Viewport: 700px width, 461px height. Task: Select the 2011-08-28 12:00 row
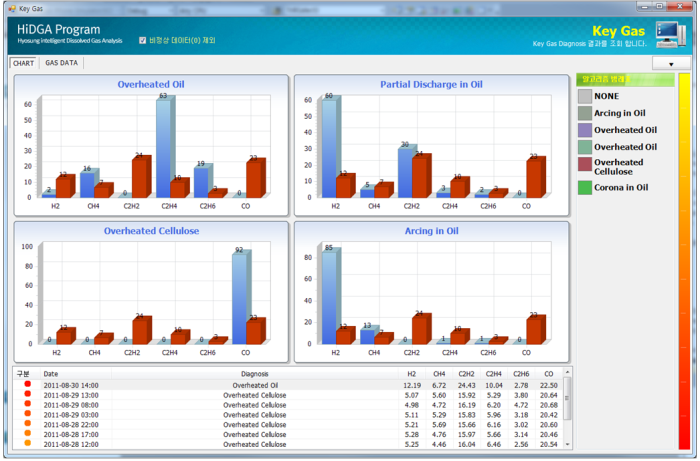pos(288,444)
